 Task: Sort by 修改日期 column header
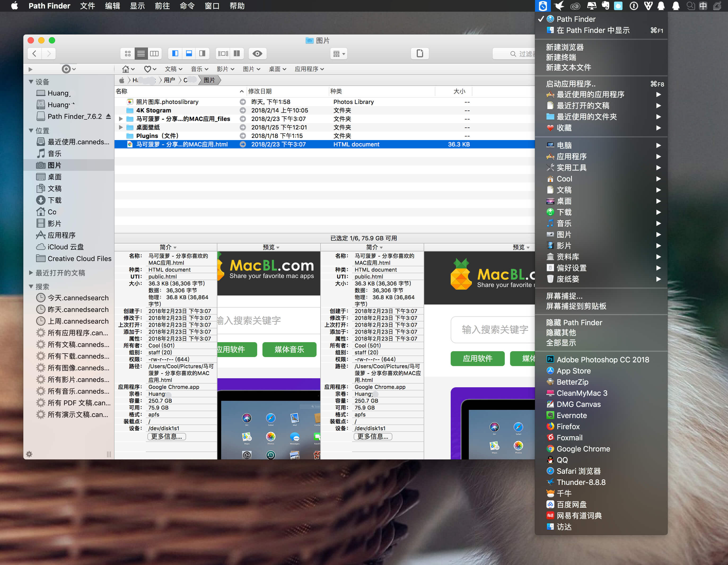pos(287,91)
